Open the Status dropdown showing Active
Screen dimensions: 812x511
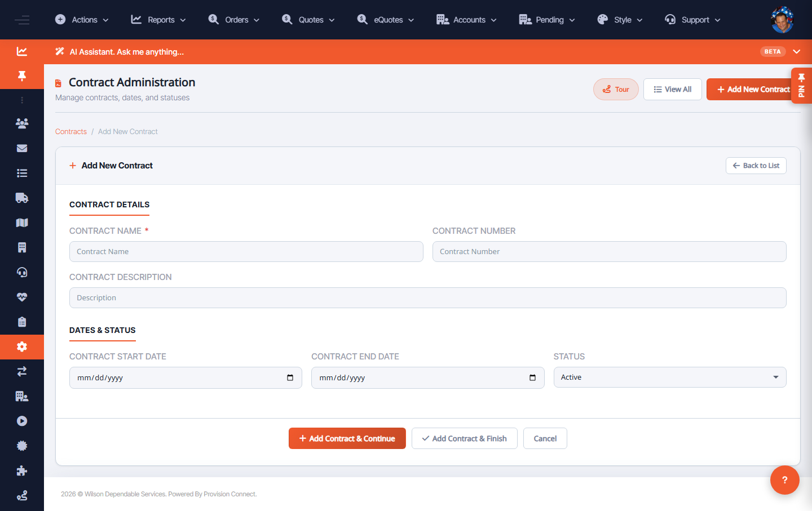670,377
